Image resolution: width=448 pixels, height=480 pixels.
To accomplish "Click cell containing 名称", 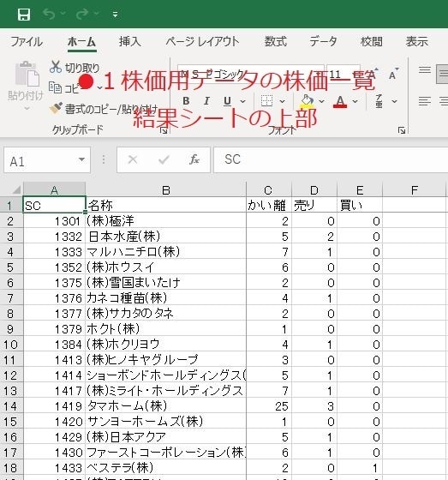I will [x=165, y=205].
